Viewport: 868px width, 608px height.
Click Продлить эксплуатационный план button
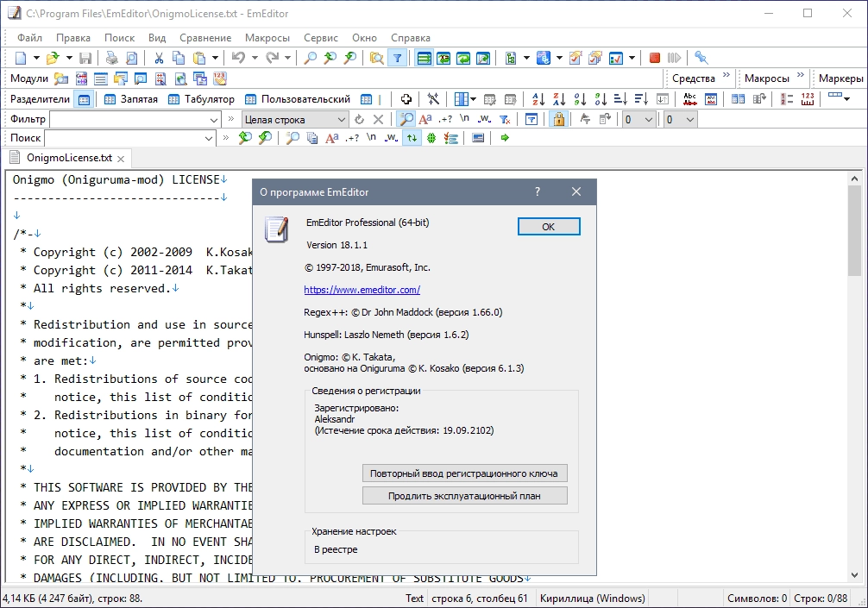(x=464, y=496)
